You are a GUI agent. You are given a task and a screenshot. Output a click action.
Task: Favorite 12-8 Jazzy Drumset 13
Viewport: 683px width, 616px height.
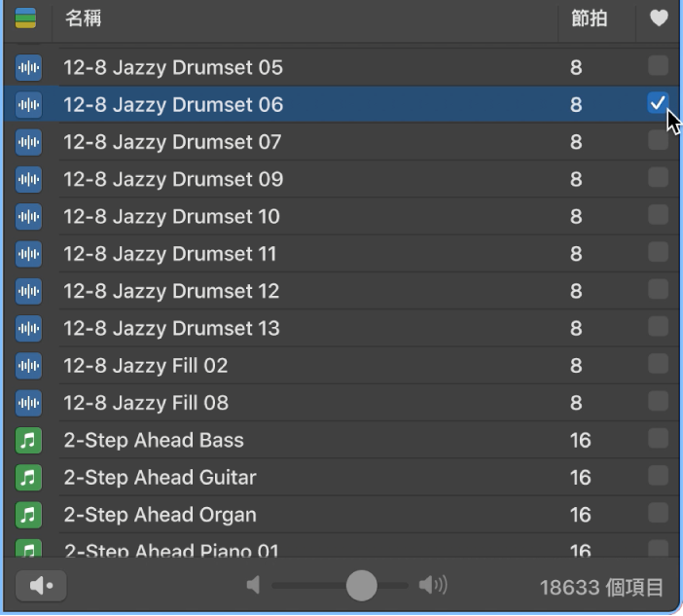pyautogui.click(x=658, y=326)
